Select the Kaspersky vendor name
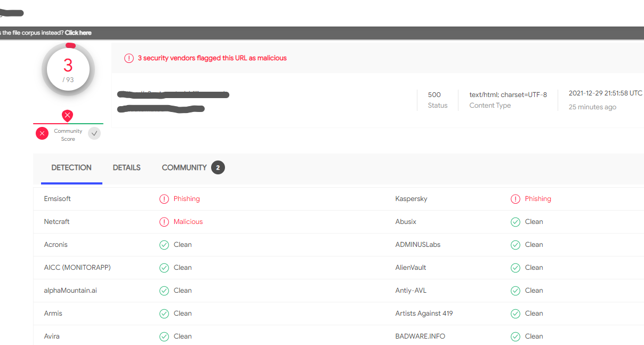Image resolution: width=644 pixels, height=345 pixels. [411, 199]
